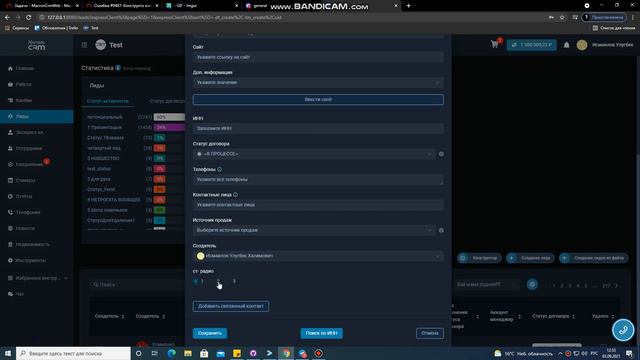Expand the Доп. информация dropdown
Viewport: 640px width, 360px height.
(318, 82)
